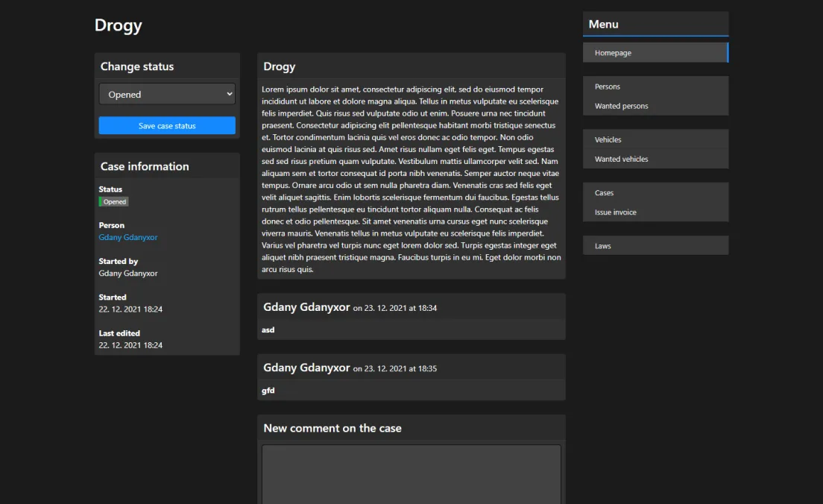The image size is (823, 504).
Task: Open the Gdany Gdanyxor person link
Action: pyautogui.click(x=127, y=236)
